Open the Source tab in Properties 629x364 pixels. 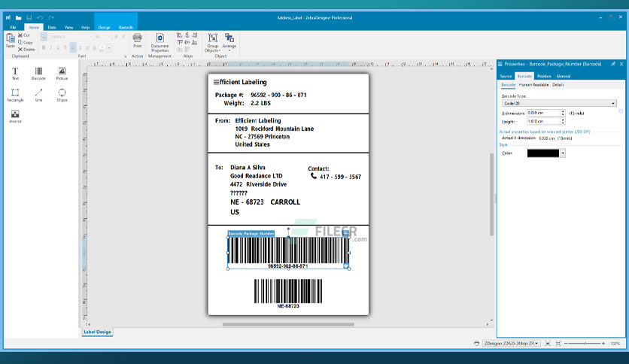[x=506, y=76]
